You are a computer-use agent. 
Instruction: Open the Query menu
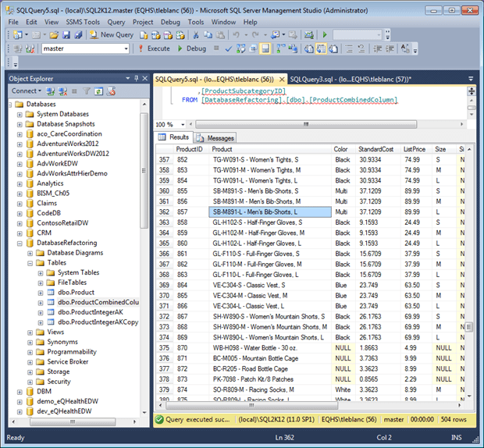pos(116,22)
